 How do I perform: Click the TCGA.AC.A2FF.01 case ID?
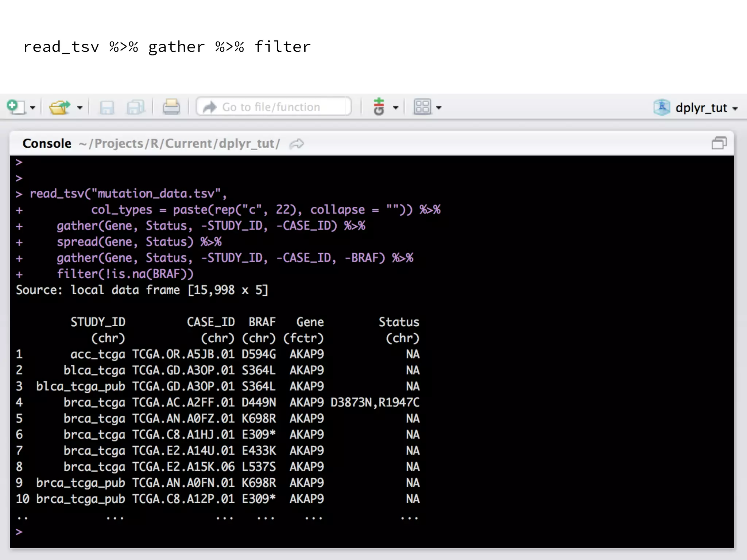183,402
